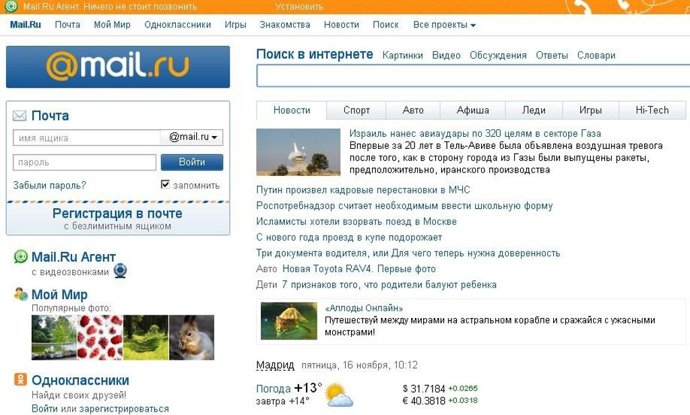Open Поиск in top navigation
690x415 pixels.
point(385,25)
